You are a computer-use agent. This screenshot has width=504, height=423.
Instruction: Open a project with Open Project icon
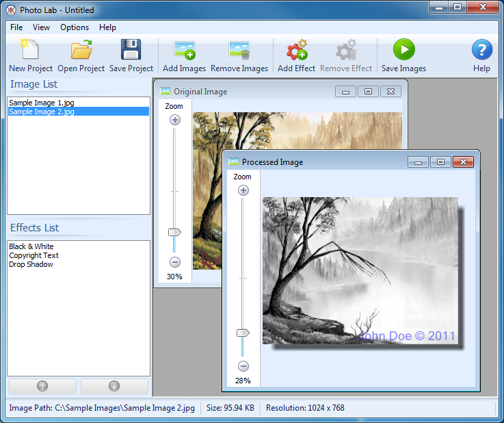coord(81,49)
